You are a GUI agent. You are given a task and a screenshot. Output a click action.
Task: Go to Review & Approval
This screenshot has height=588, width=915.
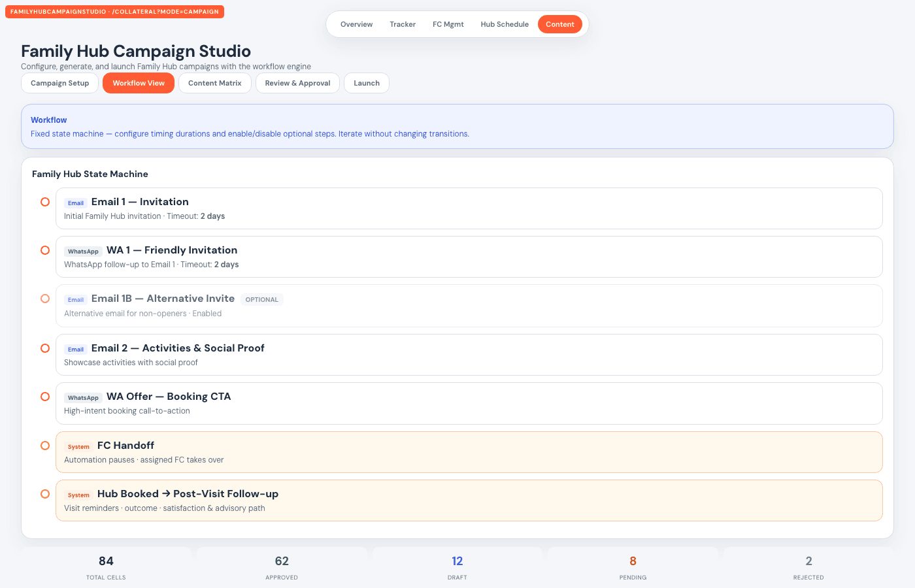click(297, 83)
